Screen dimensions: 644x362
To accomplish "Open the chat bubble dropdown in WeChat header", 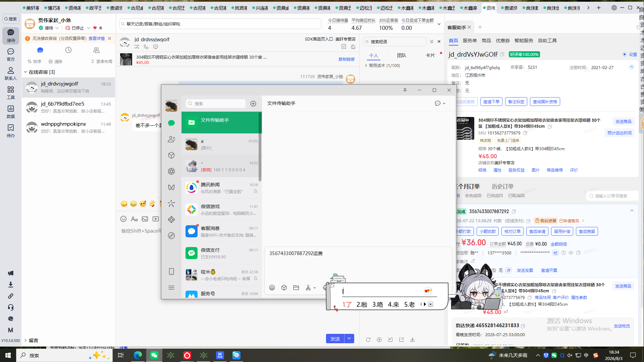I will [440, 103].
